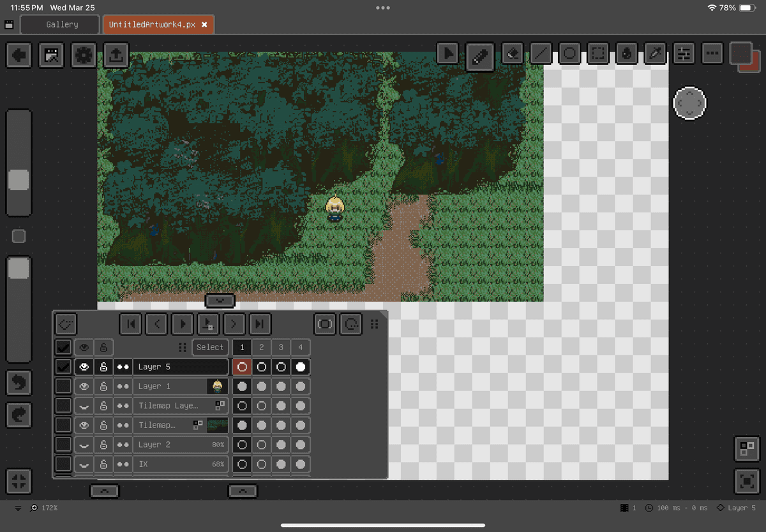The image size is (766, 532).
Task: Check the checkbox next to Layer 2
Action: [63, 445]
